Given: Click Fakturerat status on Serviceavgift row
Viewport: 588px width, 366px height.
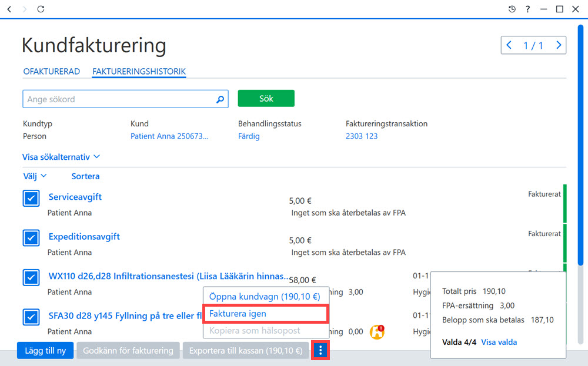Looking at the screenshot, I should point(544,194).
